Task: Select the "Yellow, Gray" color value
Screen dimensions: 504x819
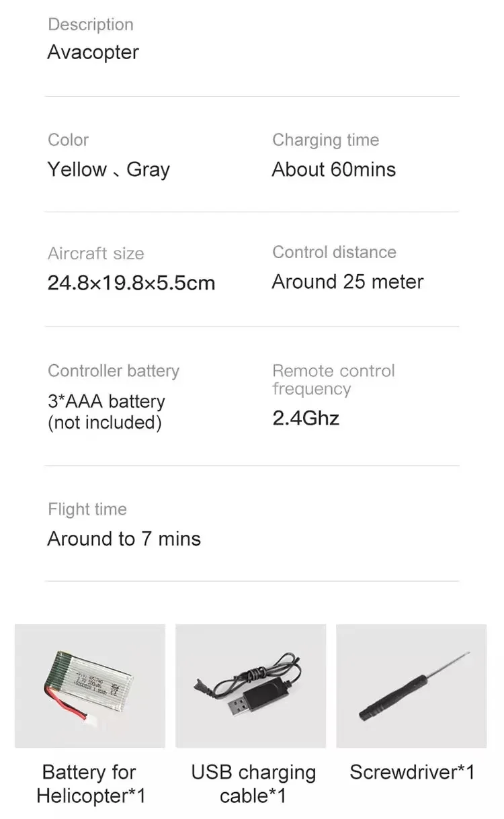Action: coord(109,169)
